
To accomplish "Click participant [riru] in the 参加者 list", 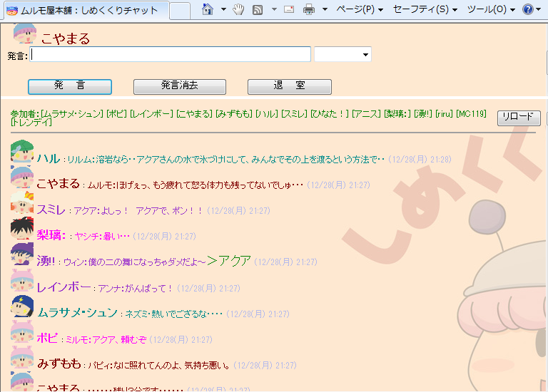I will pyautogui.click(x=444, y=114).
